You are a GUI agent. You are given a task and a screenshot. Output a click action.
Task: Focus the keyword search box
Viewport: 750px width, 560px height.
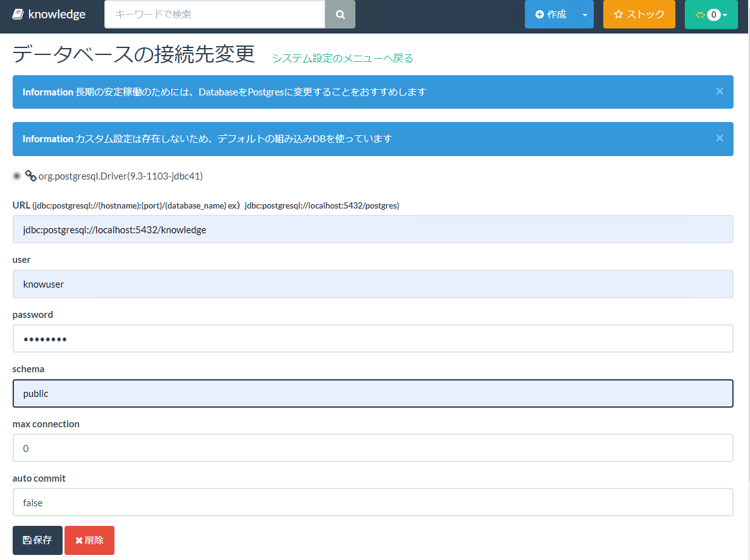tap(215, 15)
